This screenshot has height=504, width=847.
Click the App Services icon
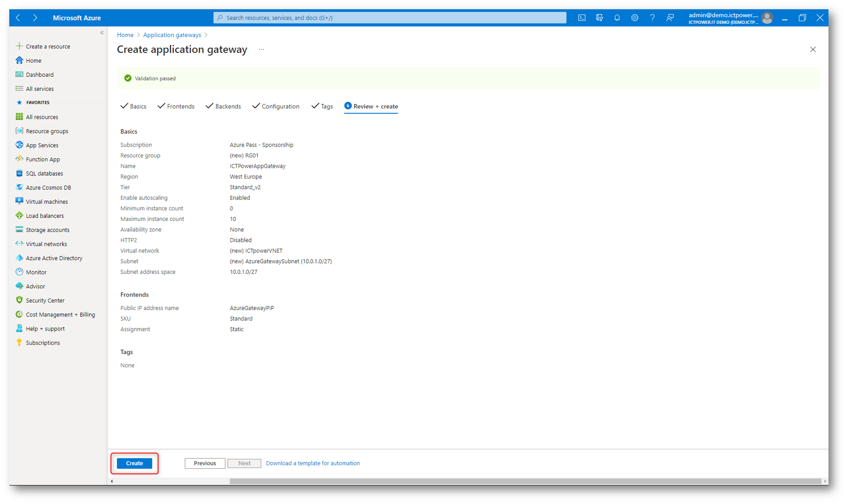(x=19, y=145)
